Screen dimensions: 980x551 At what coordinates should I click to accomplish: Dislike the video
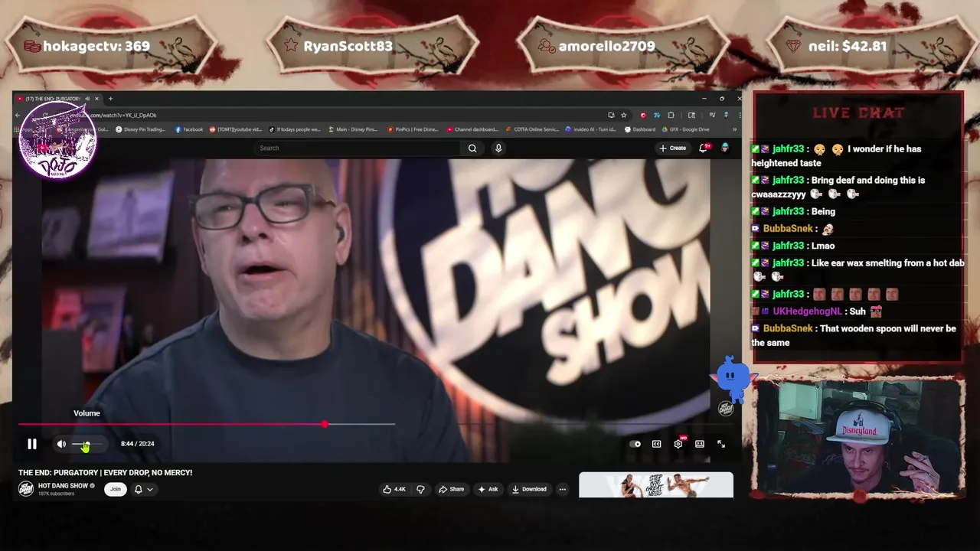420,489
